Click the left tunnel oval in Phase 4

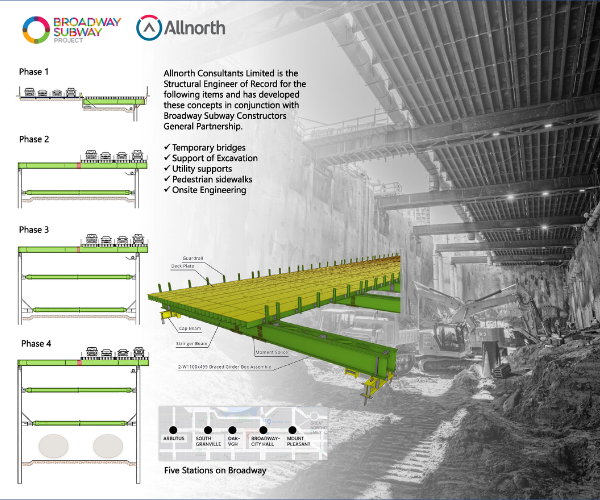point(54,446)
